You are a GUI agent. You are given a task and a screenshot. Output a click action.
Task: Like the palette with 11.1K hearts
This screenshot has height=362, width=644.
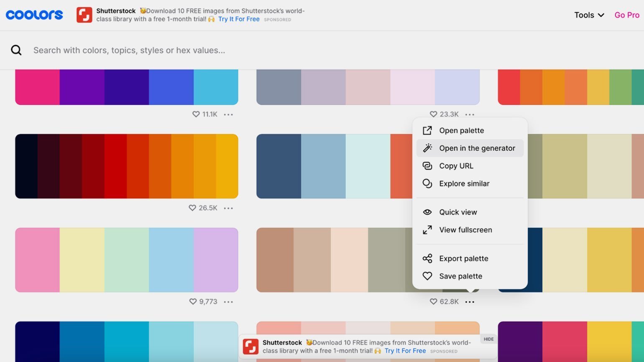click(x=196, y=114)
